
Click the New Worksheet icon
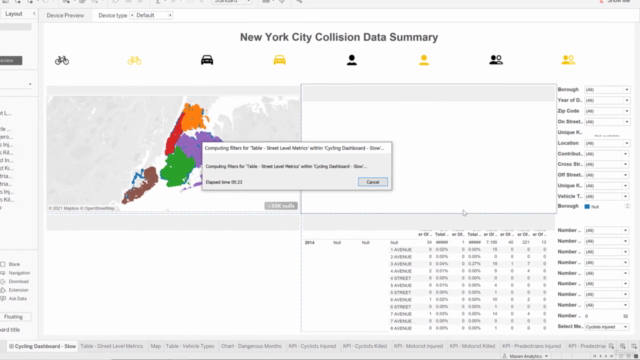coord(611,346)
